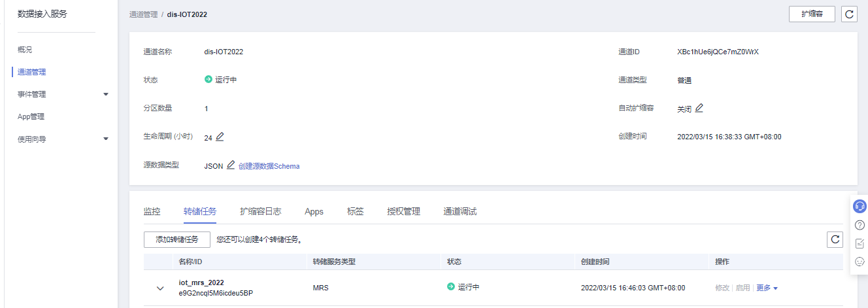Click the pencil icon next to 自动扩缩容
868x308 pixels.
pos(699,108)
